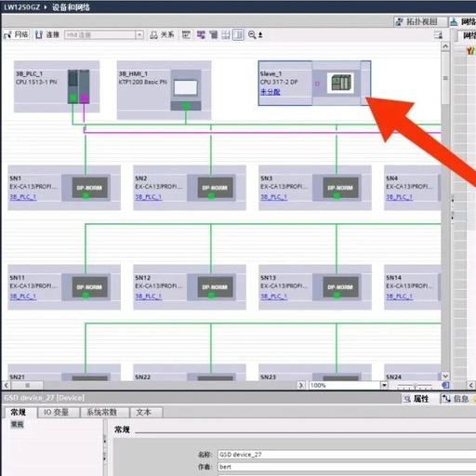This screenshot has width=476, height=476.
Task: Click the 3B_PLC_1 link under SN12
Action: [x=149, y=297]
